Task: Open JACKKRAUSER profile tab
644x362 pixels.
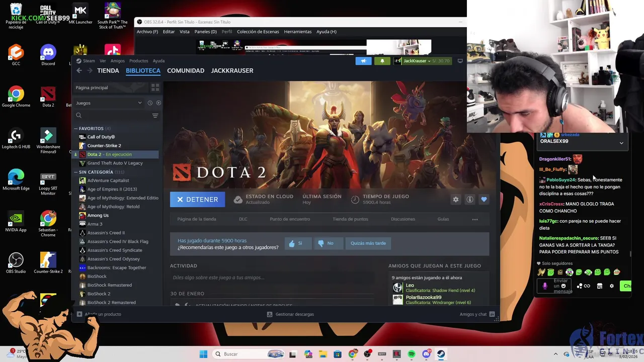Action: 232,71
